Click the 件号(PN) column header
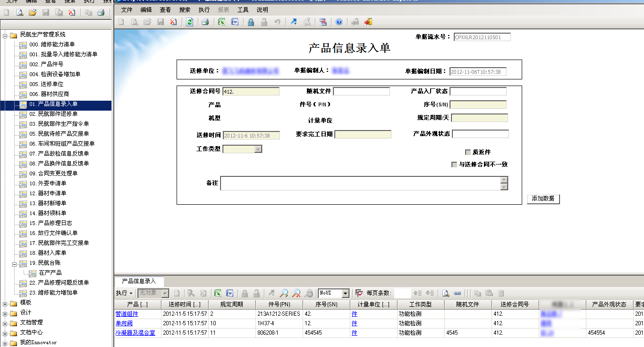The image size is (644, 347). (279, 304)
